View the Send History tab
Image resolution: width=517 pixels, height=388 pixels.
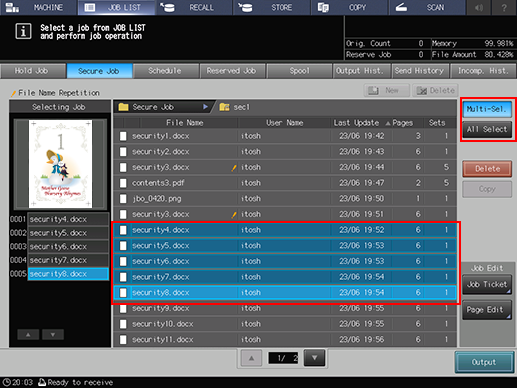pos(420,71)
